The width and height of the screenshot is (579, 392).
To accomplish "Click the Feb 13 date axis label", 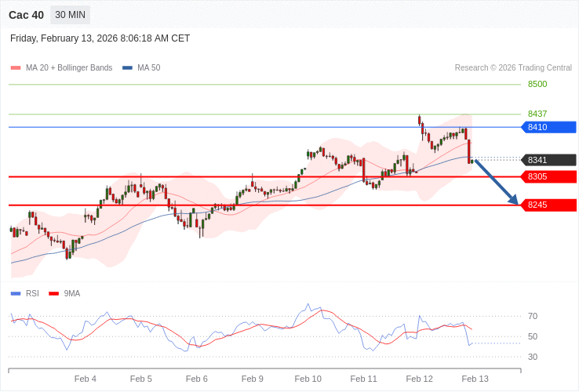I will [x=475, y=379].
